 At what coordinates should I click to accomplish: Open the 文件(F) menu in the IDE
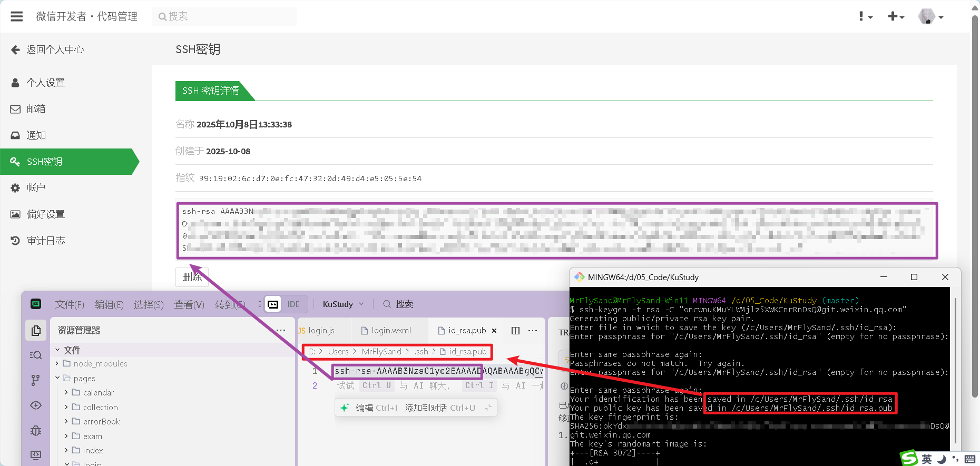click(x=70, y=304)
